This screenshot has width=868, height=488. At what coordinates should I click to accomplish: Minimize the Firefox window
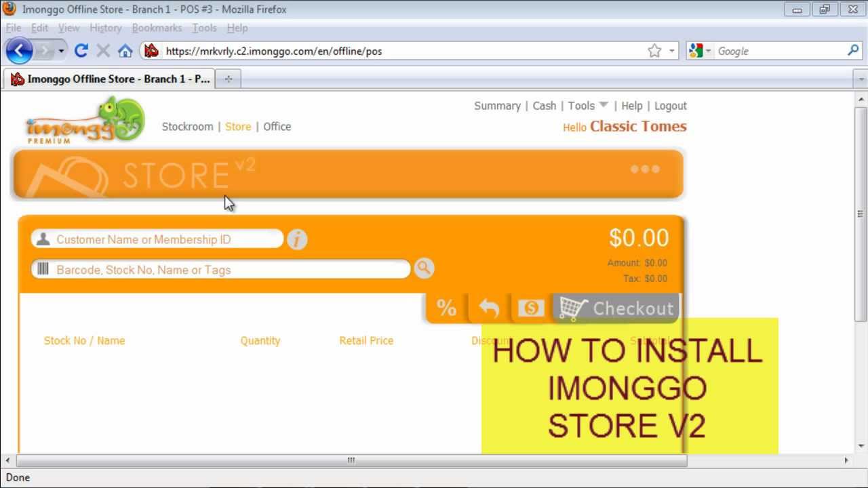797,9
